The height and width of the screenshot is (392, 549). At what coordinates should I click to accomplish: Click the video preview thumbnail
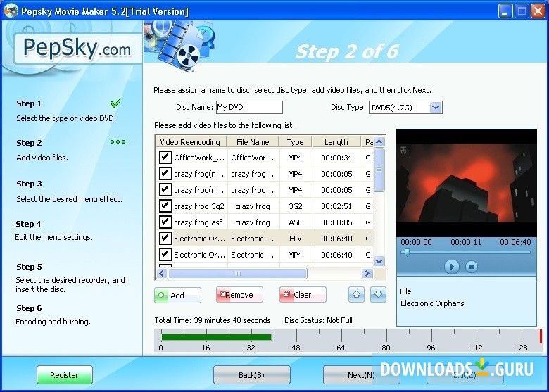pyautogui.click(x=467, y=183)
